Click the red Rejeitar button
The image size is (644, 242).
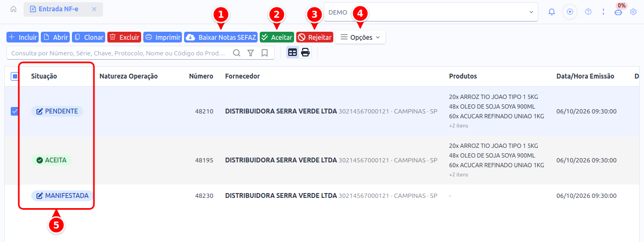(x=315, y=38)
